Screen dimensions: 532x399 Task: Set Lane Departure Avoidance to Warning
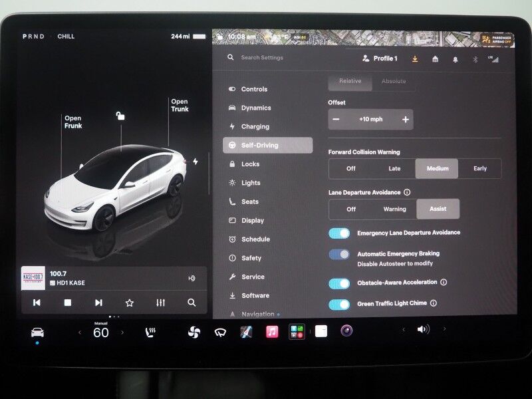pos(394,209)
